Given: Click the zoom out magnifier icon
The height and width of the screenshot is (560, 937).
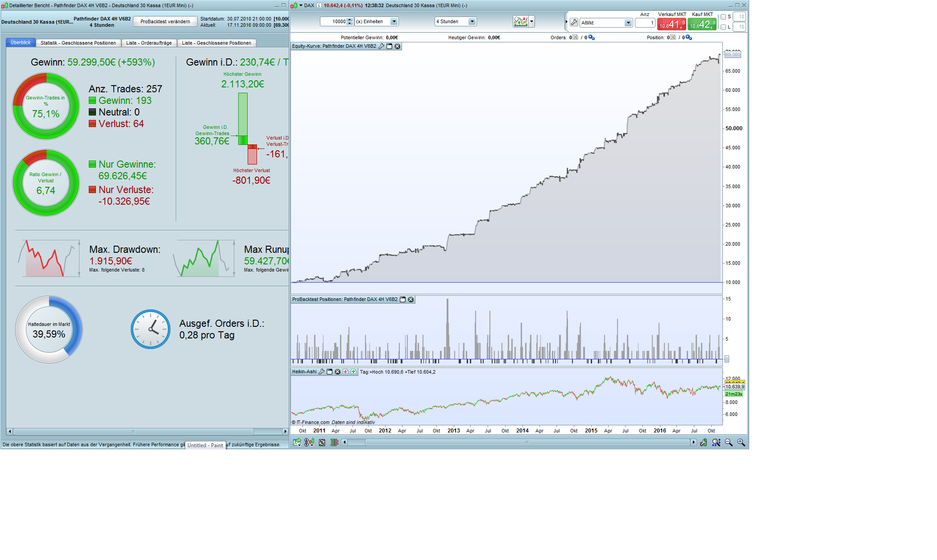Looking at the screenshot, I should 729,442.
